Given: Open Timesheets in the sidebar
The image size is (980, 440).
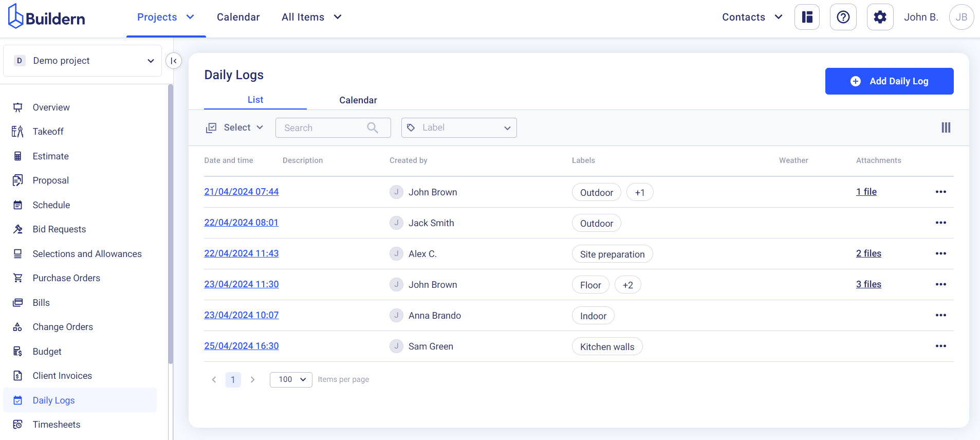Looking at the screenshot, I should click(57, 425).
